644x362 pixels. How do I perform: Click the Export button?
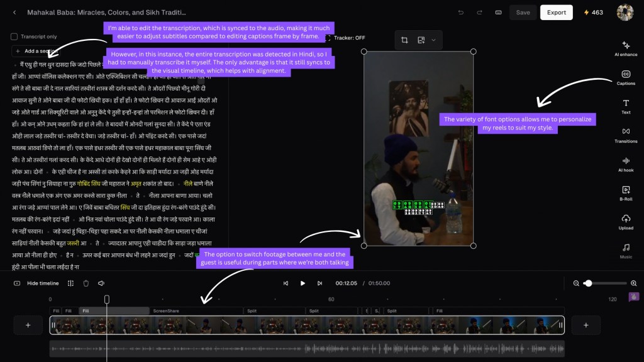pos(556,13)
